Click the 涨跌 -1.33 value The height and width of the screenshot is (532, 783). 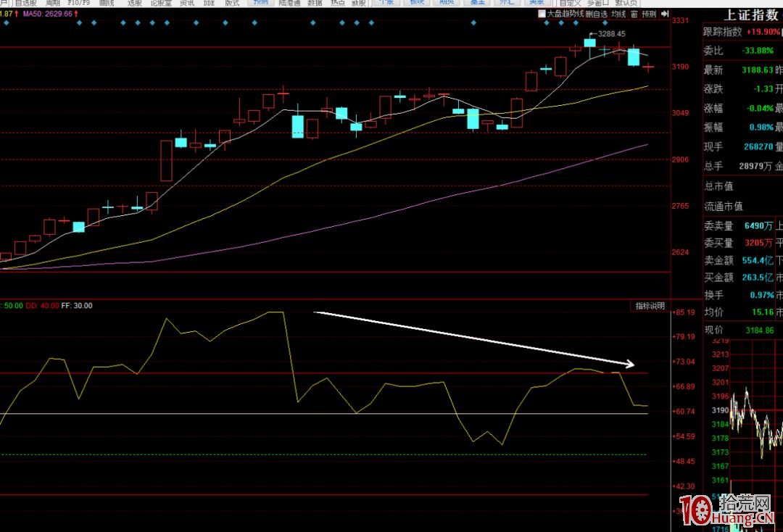coord(763,89)
